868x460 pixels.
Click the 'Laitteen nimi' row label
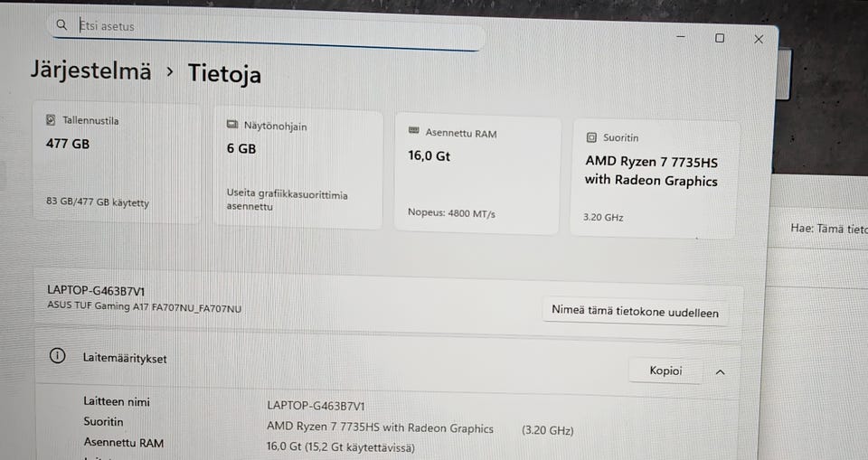point(117,402)
